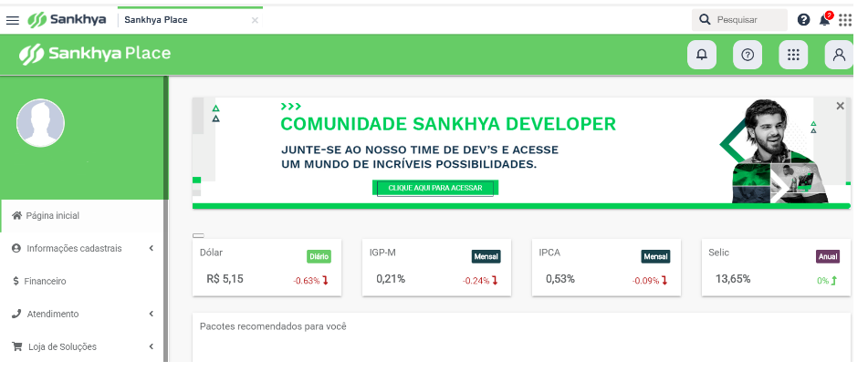Open the hamburger main menu

[12, 20]
